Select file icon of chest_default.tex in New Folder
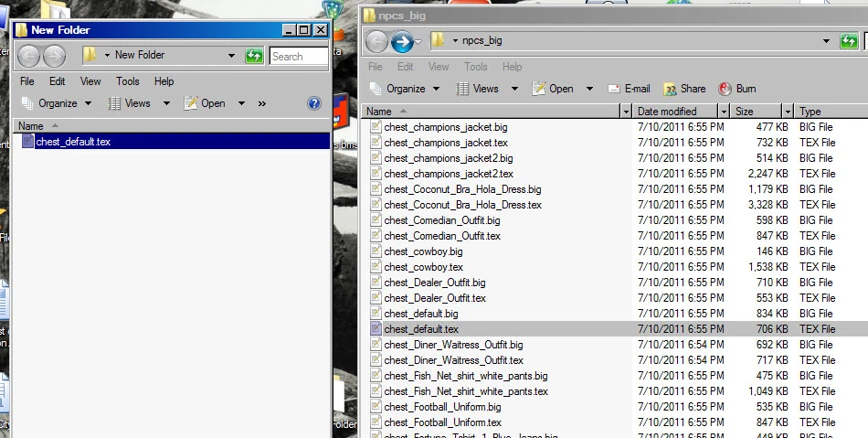Image resolution: width=868 pixels, height=438 pixels. (27, 141)
